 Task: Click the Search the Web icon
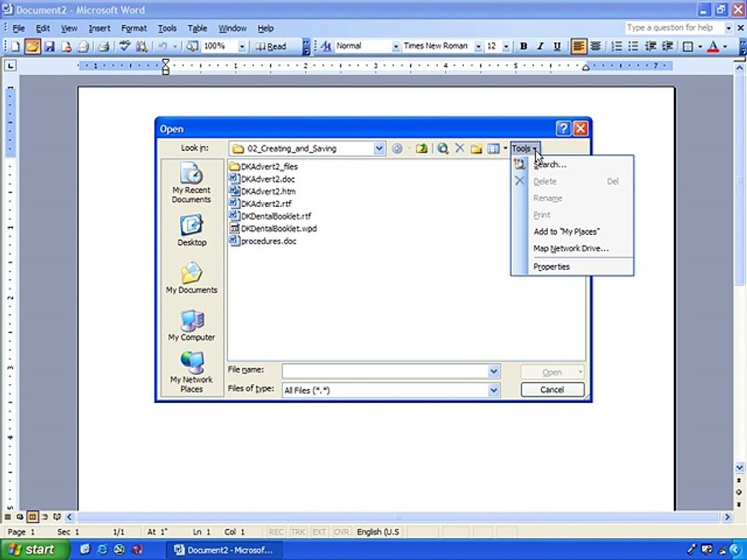click(x=443, y=149)
